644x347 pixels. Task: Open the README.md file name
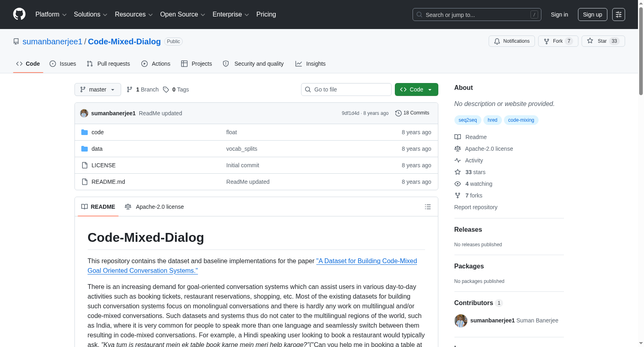click(x=108, y=182)
